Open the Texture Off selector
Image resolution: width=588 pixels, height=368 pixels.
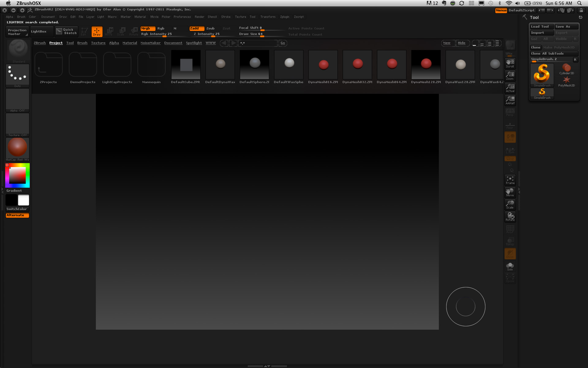pos(17,125)
